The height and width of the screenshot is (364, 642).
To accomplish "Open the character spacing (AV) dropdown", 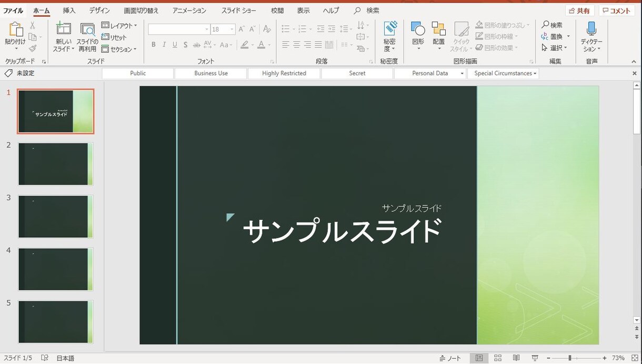I will pyautogui.click(x=209, y=45).
